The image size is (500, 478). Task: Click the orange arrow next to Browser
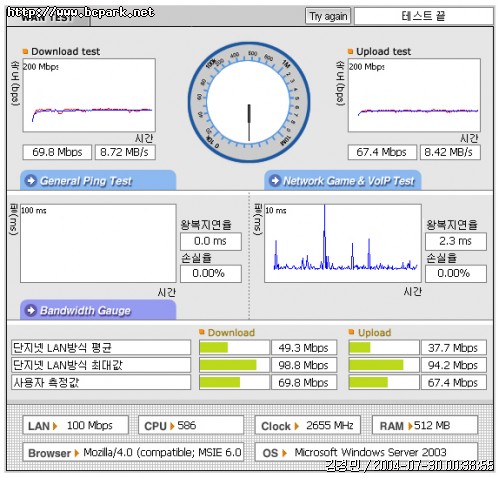(77, 453)
